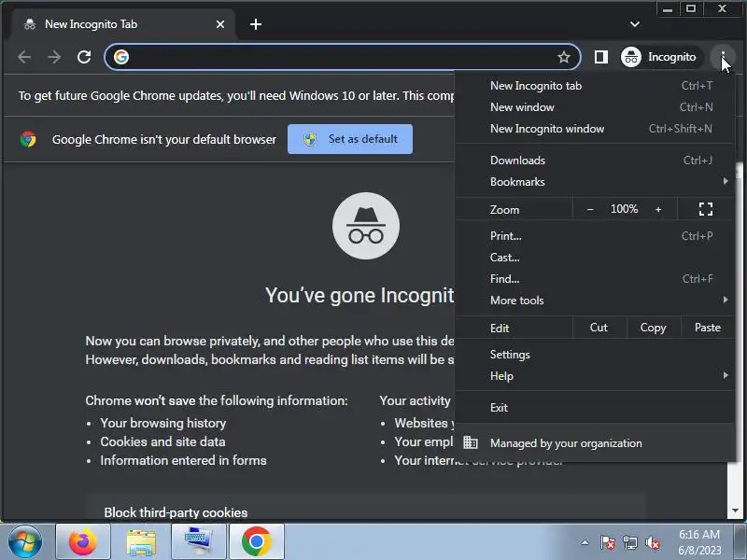Viewport: 747px width, 560px height.
Task: Close the New Incognito Tab
Action: click(x=220, y=24)
